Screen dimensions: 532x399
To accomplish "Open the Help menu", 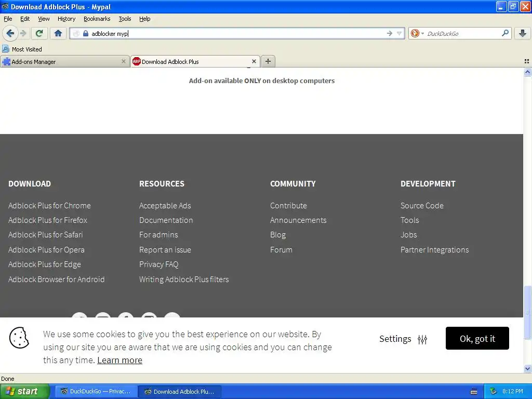I will (145, 19).
